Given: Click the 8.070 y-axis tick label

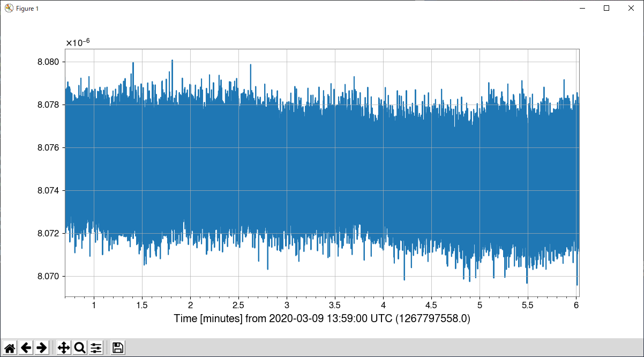Looking at the screenshot, I should [48, 277].
